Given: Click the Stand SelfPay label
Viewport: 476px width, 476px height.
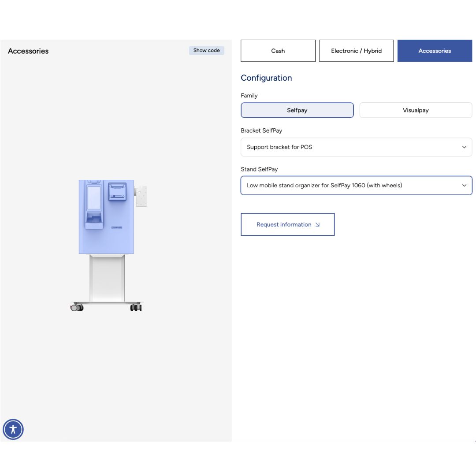Looking at the screenshot, I should [x=259, y=169].
